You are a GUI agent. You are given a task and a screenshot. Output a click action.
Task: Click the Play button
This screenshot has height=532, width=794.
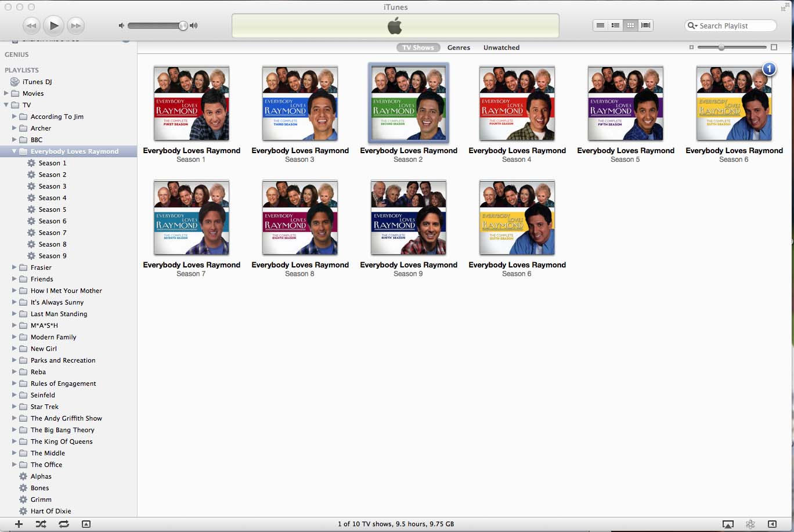(53, 26)
